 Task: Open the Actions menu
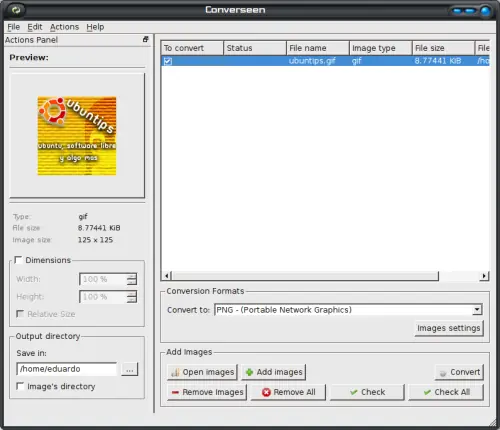pyautogui.click(x=64, y=27)
